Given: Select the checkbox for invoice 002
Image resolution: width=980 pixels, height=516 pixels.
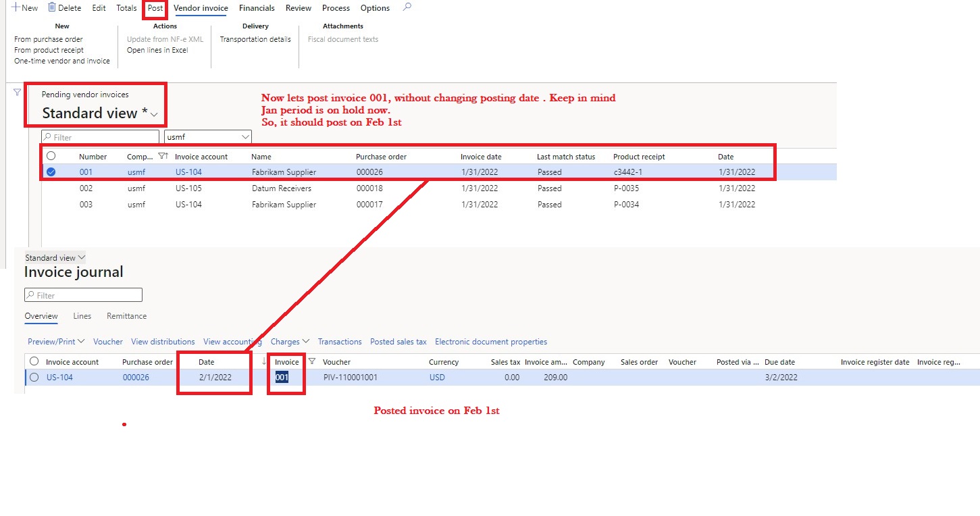Looking at the screenshot, I should [51, 188].
